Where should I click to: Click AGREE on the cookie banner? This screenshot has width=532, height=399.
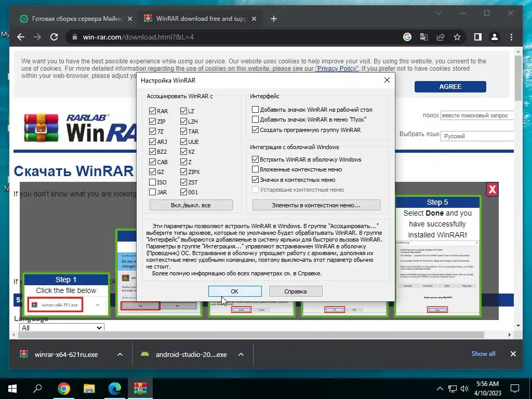[450, 87]
